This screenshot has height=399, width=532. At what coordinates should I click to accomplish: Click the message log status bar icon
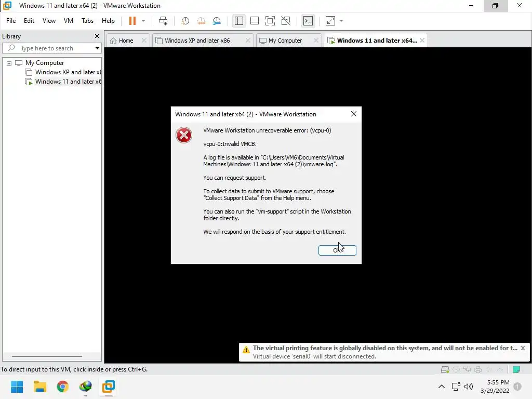coord(516,369)
